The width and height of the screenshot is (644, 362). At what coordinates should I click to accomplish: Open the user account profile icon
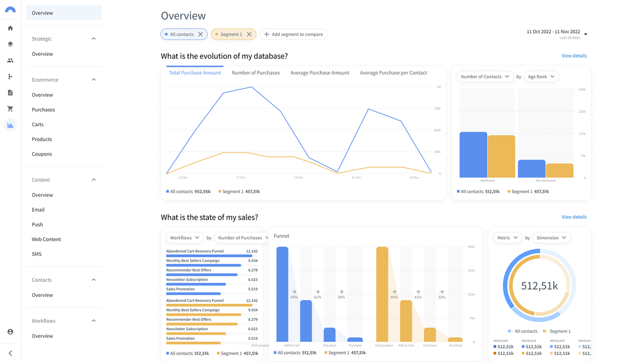point(10,332)
